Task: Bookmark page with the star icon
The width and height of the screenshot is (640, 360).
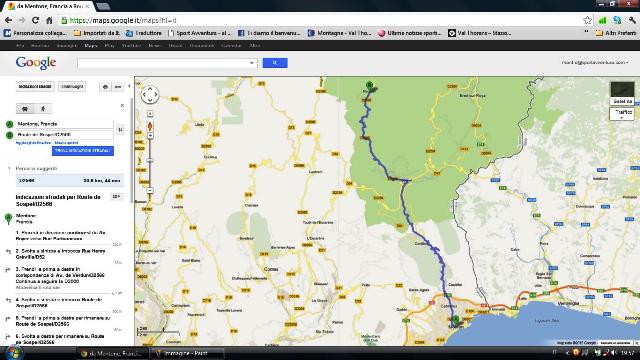Action: 587,20
